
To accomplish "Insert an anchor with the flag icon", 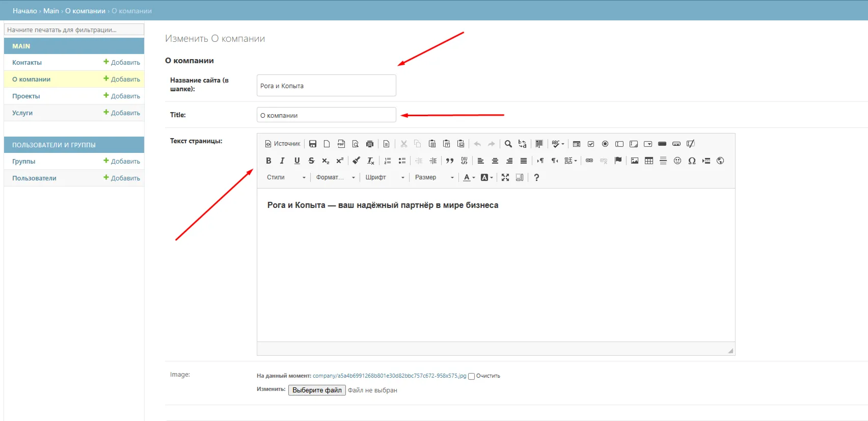I will coord(618,161).
